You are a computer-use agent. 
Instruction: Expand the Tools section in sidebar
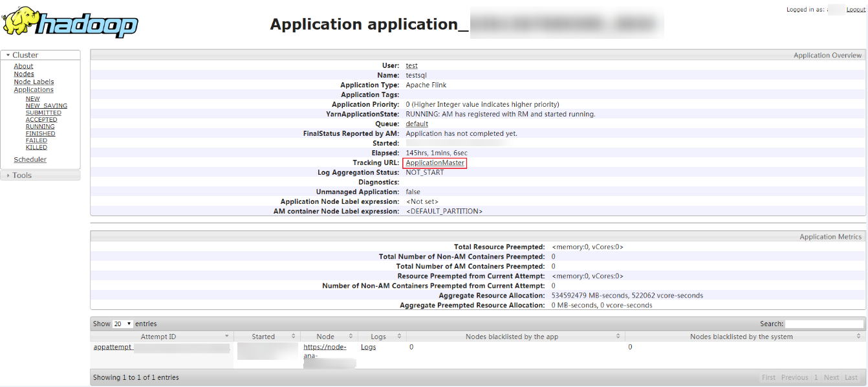pyautogui.click(x=21, y=175)
